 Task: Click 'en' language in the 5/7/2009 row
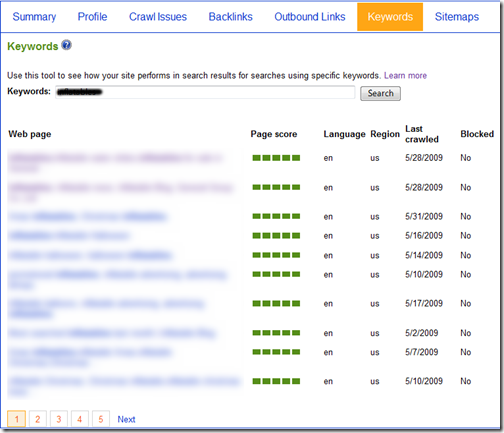click(328, 352)
